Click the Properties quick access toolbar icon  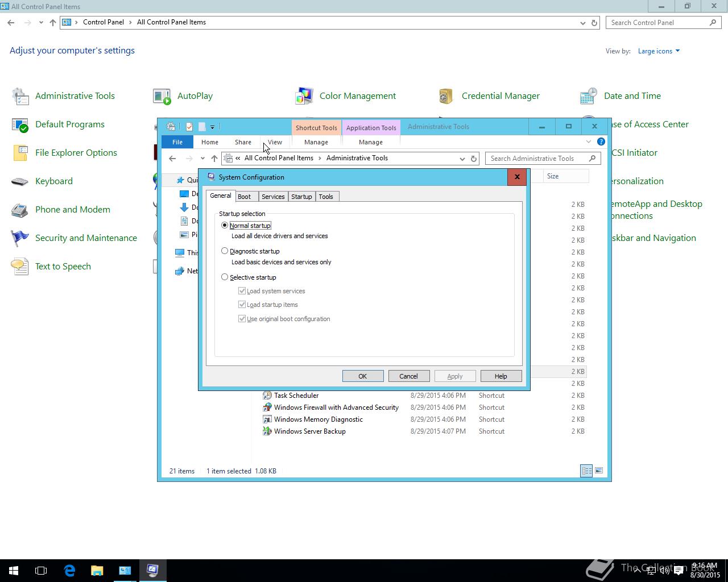coord(189,127)
